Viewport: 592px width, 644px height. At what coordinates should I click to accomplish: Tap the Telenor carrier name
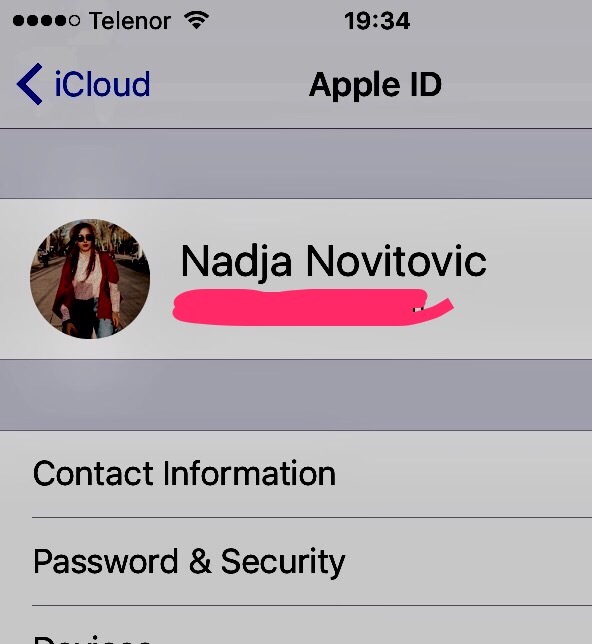[x=130, y=21]
